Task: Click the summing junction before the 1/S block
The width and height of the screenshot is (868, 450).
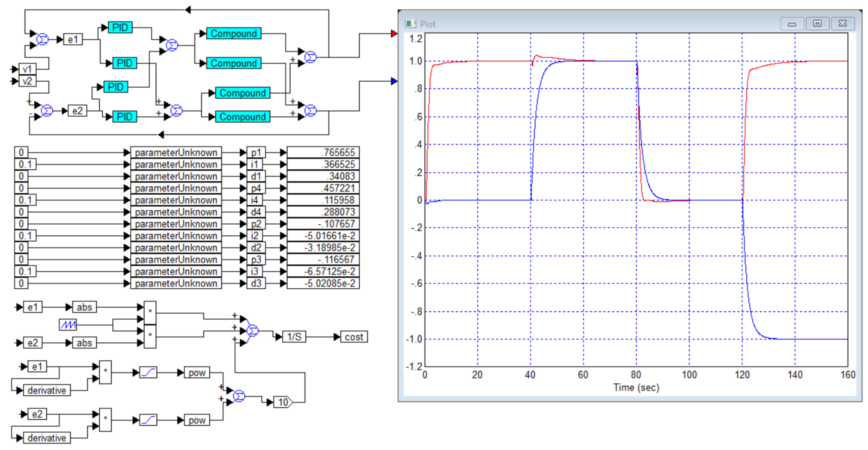Action: 252,330
